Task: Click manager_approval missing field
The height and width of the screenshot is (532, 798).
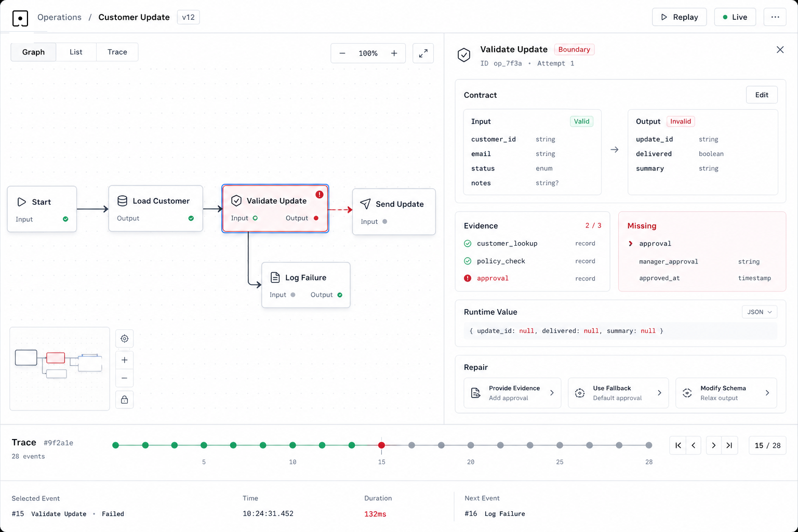Action: coord(704,262)
